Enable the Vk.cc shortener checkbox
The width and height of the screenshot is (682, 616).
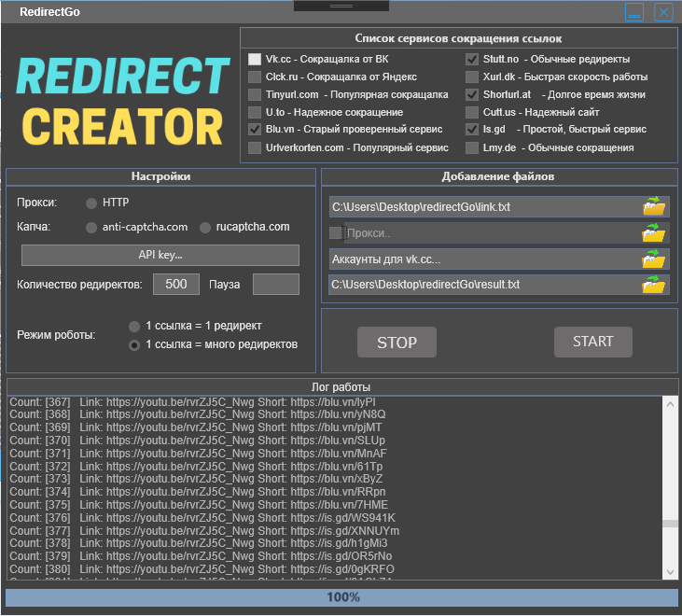[x=255, y=59]
